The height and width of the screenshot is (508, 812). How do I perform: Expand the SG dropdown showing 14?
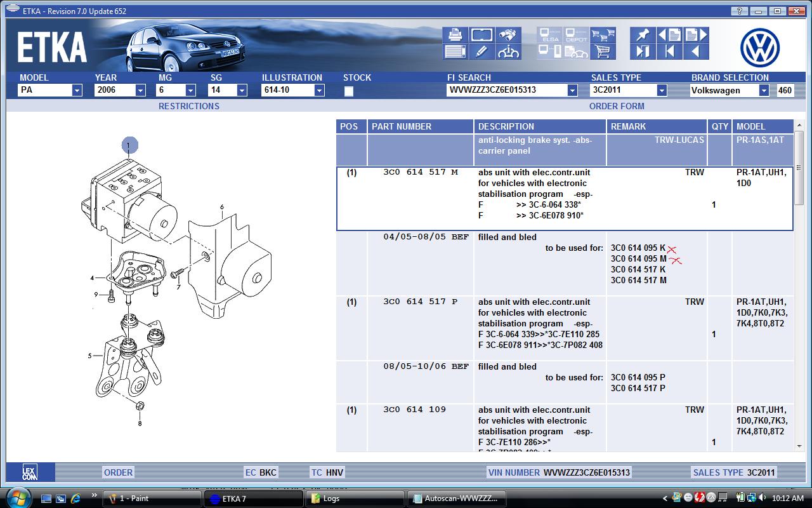coord(242,91)
